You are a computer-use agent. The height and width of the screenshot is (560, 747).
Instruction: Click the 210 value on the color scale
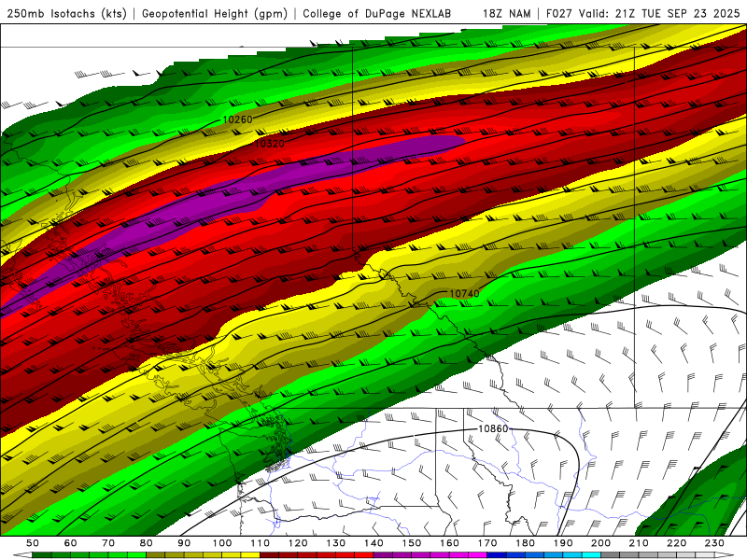click(639, 543)
